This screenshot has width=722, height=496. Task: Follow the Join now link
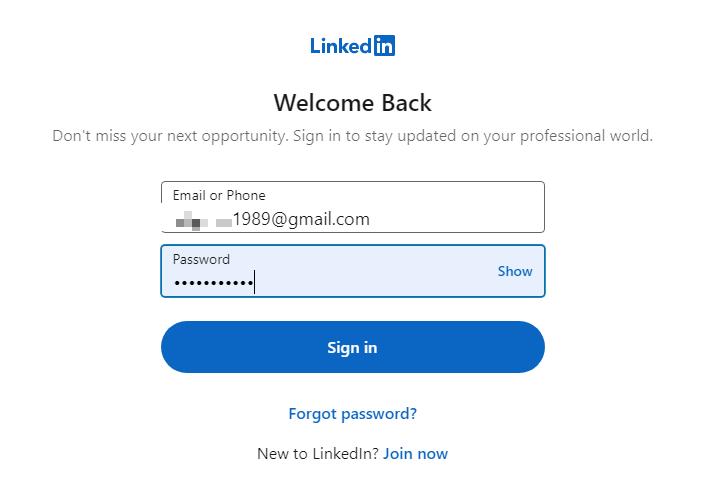tap(415, 454)
